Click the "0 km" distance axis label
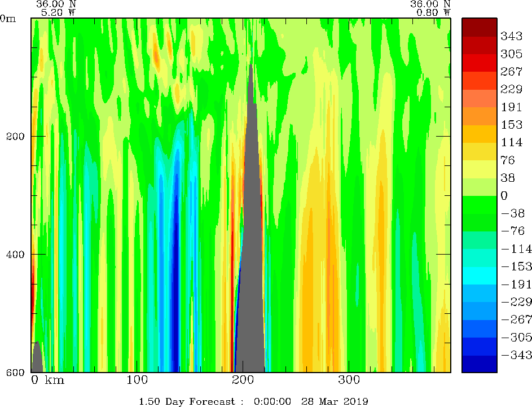The width and height of the screenshot is (532, 407). [x=47, y=380]
